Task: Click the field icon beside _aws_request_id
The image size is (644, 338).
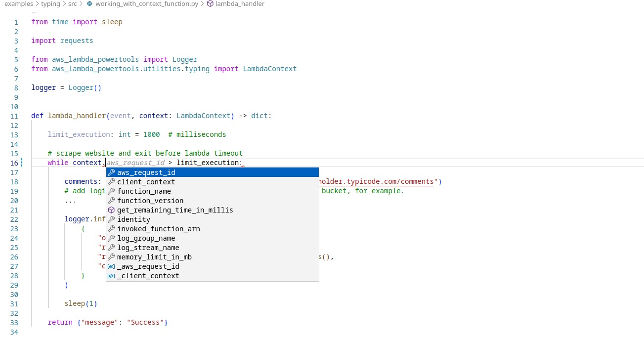Action: 111,266
